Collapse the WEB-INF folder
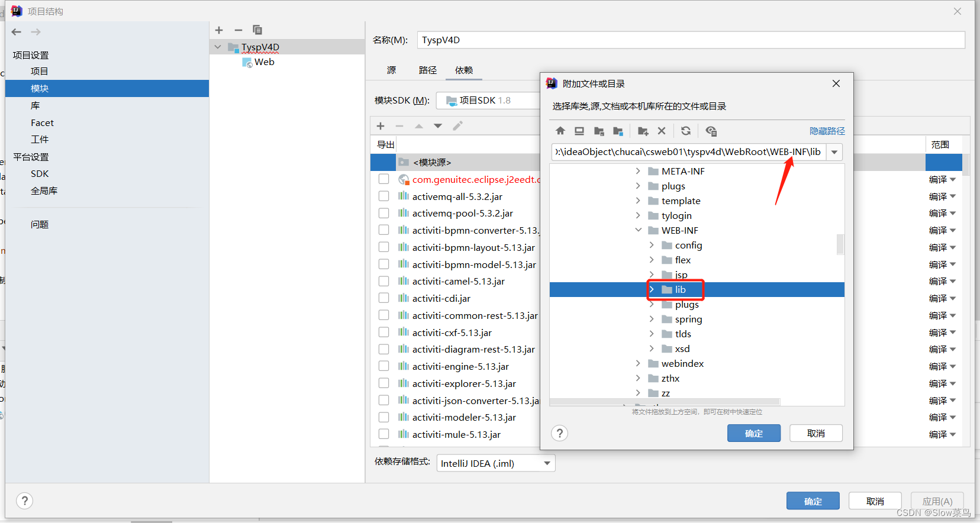This screenshot has height=523, width=980. (x=638, y=230)
